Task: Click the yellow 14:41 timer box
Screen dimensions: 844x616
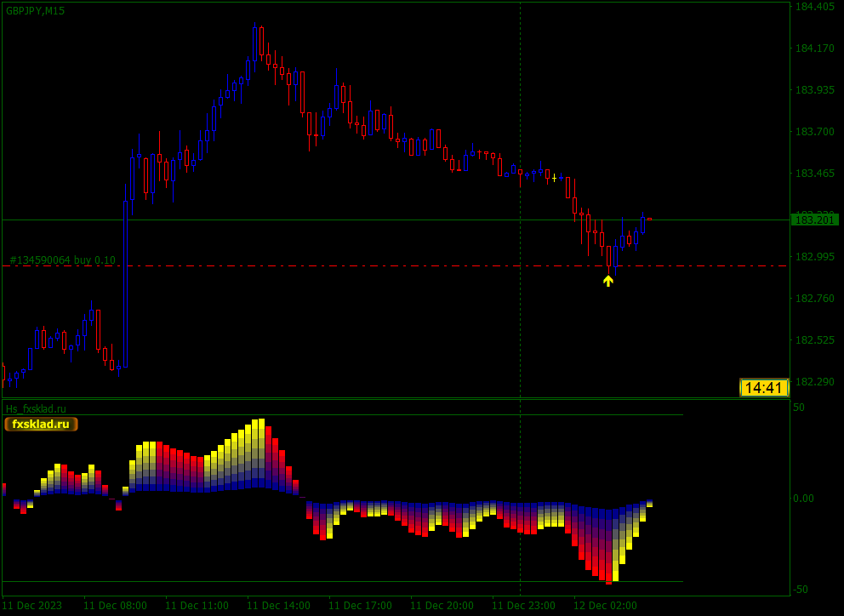Action: [x=764, y=388]
